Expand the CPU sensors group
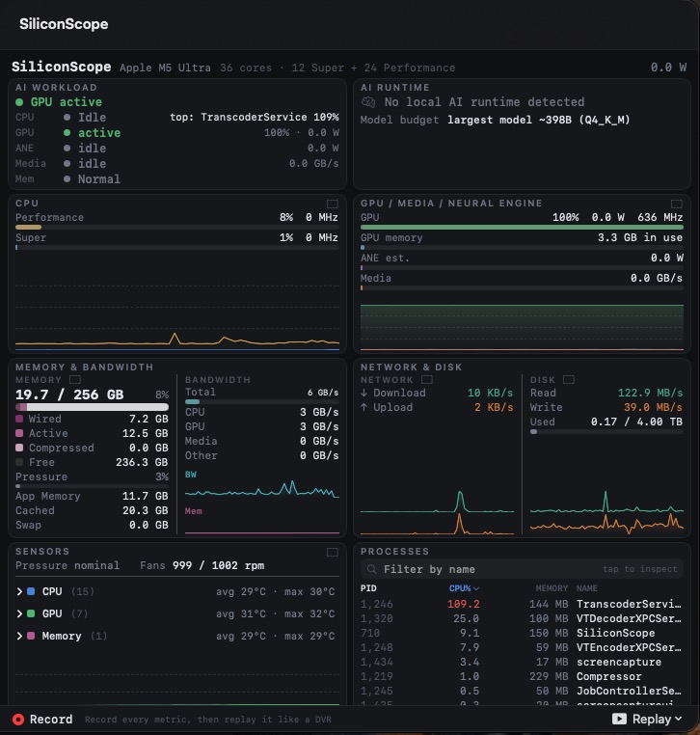 [x=19, y=591]
